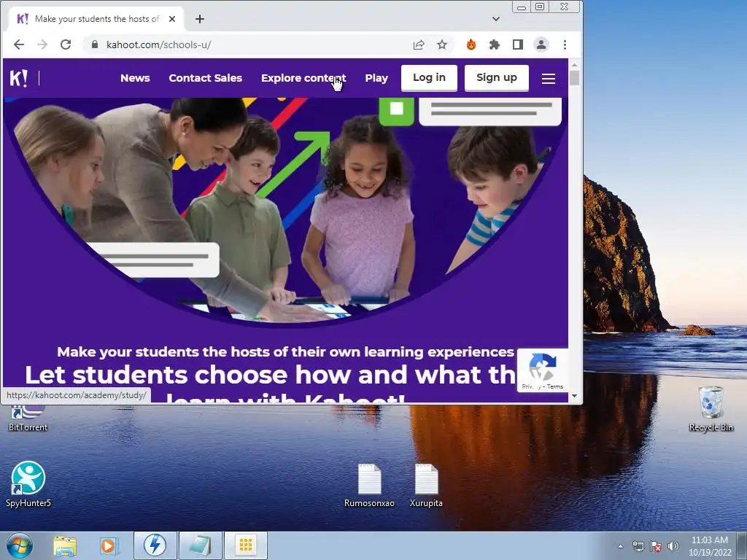This screenshot has height=560, width=747.
Task: Click the vertical scrollbar thumb
Action: (574, 78)
